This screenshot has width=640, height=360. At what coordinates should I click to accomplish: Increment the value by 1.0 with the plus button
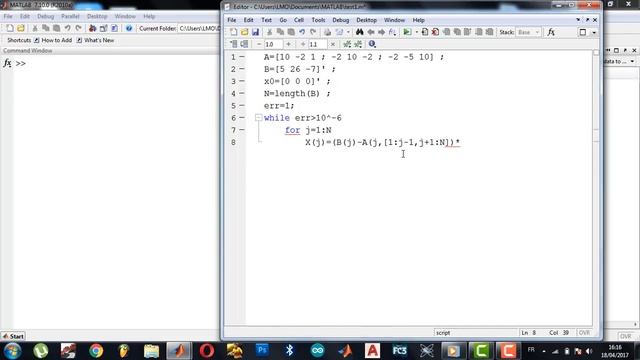289,44
